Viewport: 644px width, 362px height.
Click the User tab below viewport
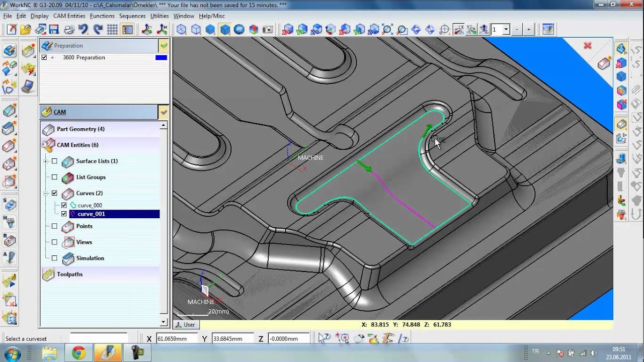[186, 325]
